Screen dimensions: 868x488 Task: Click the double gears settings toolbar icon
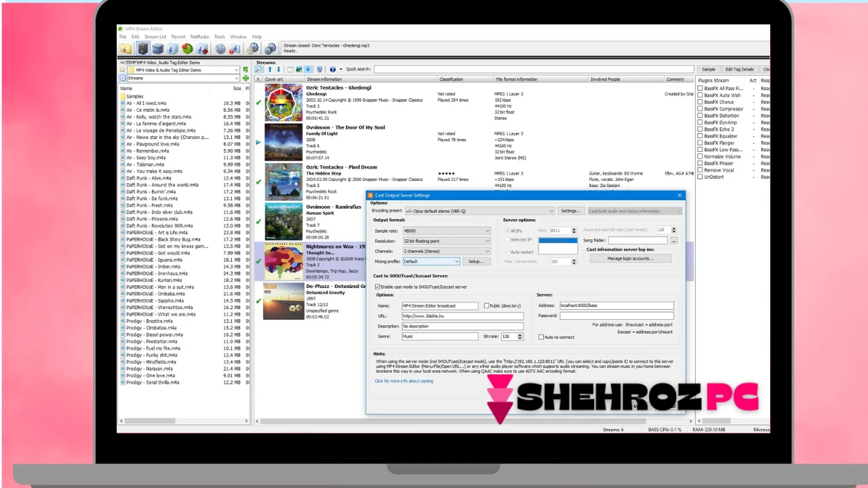coord(270,48)
